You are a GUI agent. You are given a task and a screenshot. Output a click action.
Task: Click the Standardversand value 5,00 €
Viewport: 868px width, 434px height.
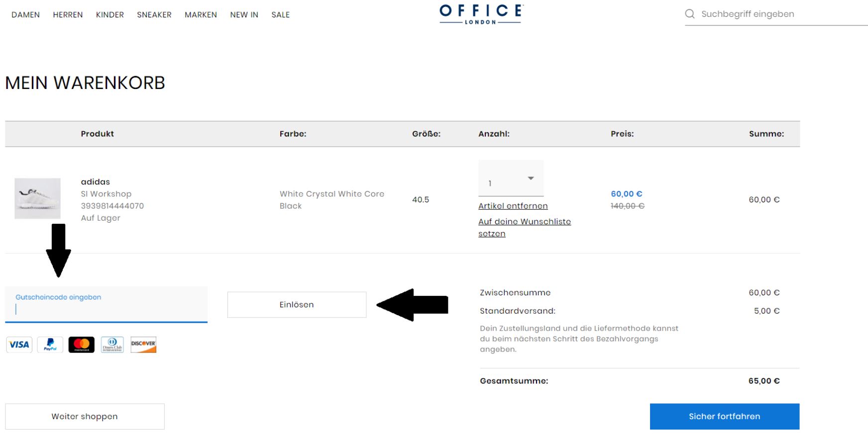pyautogui.click(x=766, y=311)
